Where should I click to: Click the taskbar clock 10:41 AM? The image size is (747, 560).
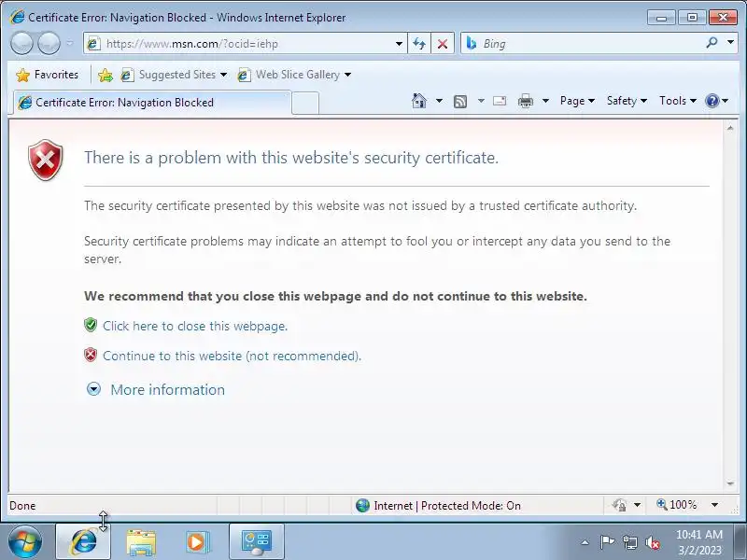[699, 534]
